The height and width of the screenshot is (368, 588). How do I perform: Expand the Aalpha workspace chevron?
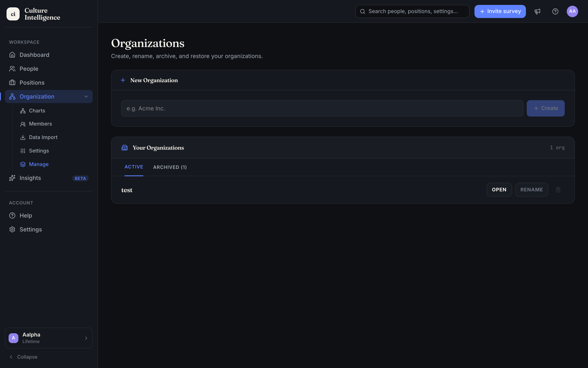tap(86, 338)
